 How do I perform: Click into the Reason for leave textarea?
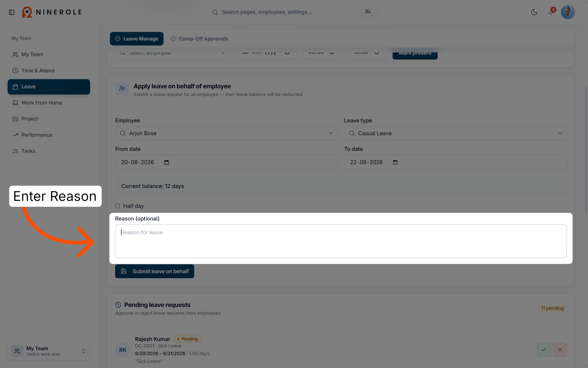341,241
